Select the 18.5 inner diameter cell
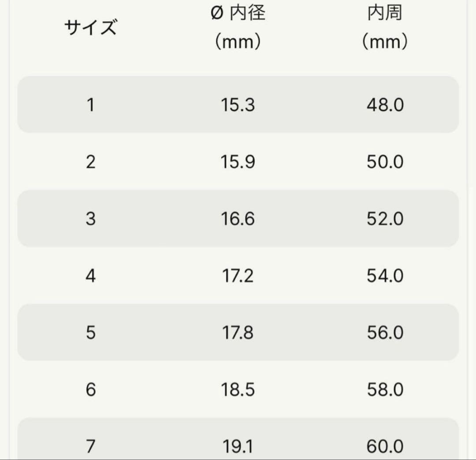Image resolution: width=476 pixels, height=460 pixels. tap(238, 390)
